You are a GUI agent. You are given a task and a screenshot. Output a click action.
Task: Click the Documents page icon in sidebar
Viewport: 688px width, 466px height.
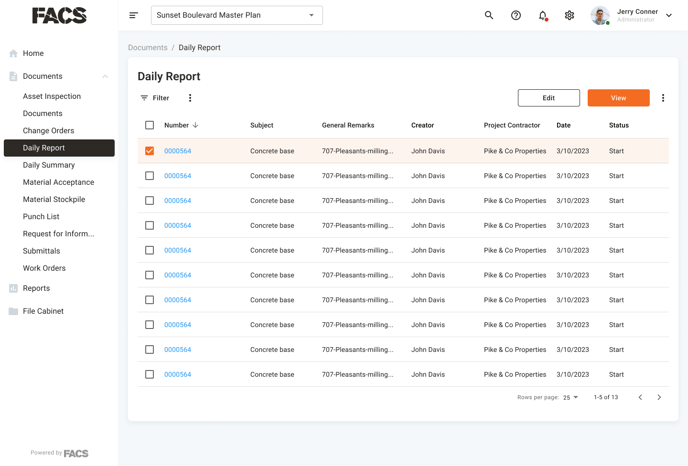coord(13,76)
